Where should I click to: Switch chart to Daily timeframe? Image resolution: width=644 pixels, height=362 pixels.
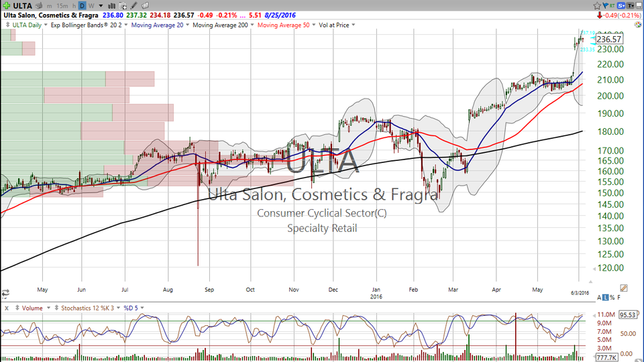(82, 5)
